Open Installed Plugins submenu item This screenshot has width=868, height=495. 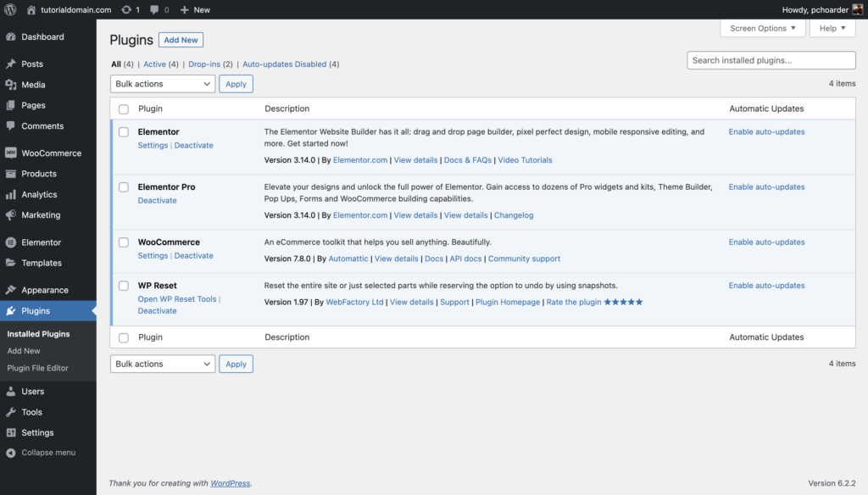point(38,334)
